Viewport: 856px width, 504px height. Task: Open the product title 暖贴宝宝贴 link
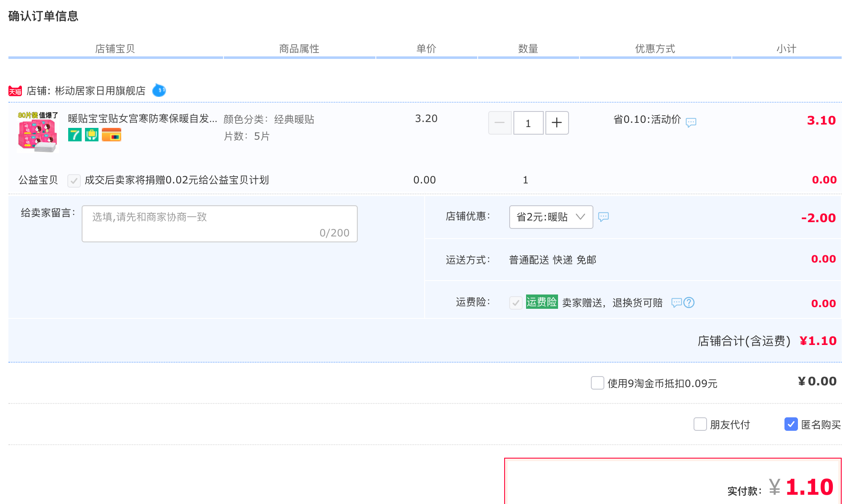tap(142, 119)
